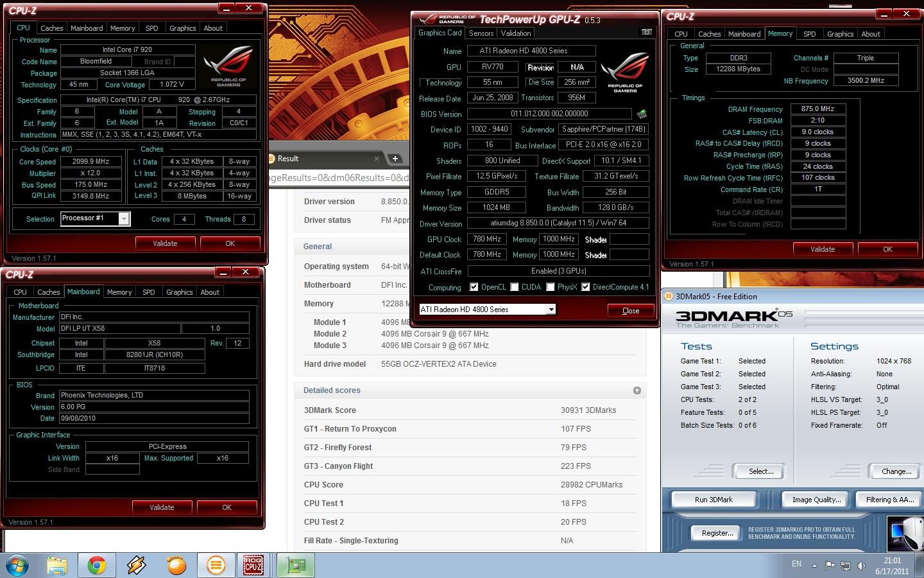Select Sensors tab in GPU-Z
Screen dimensions: 924x578
point(481,33)
